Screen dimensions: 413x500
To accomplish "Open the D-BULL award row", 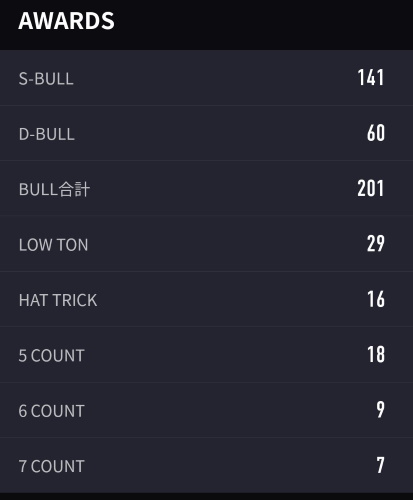I will click(x=206, y=133).
